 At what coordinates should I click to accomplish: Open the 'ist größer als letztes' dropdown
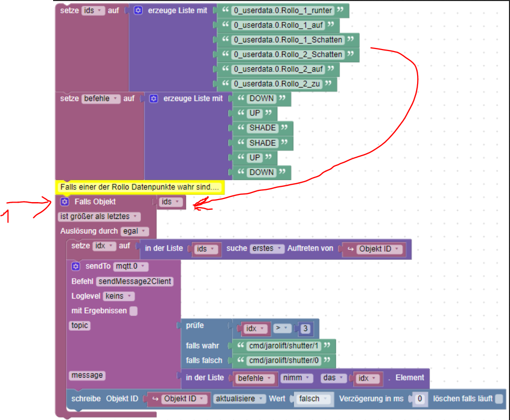coord(99,216)
